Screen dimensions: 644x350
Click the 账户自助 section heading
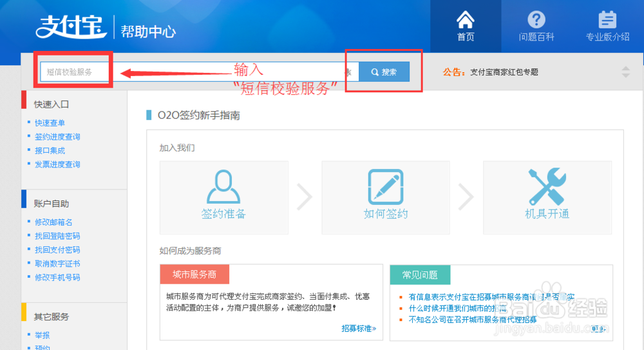click(52, 204)
